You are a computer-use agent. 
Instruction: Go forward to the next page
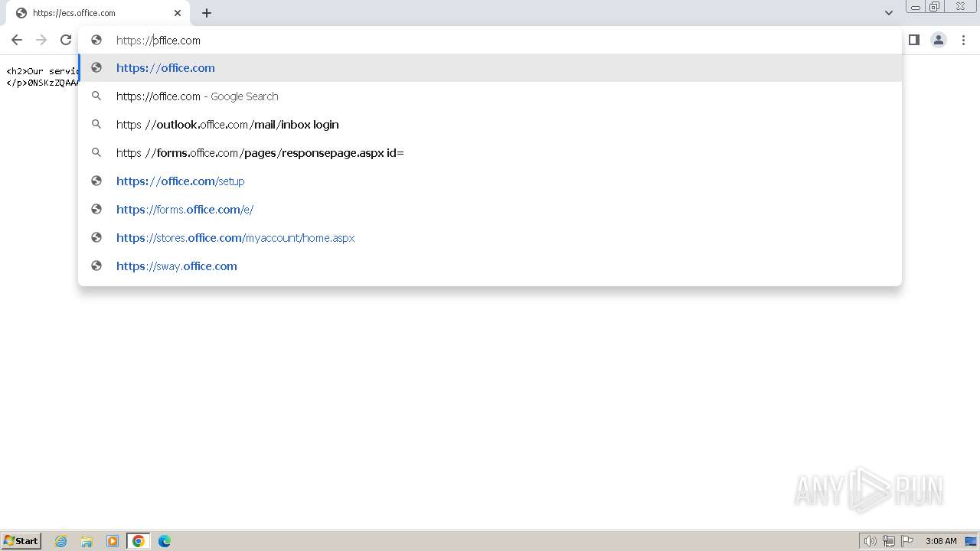[x=41, y=40]
